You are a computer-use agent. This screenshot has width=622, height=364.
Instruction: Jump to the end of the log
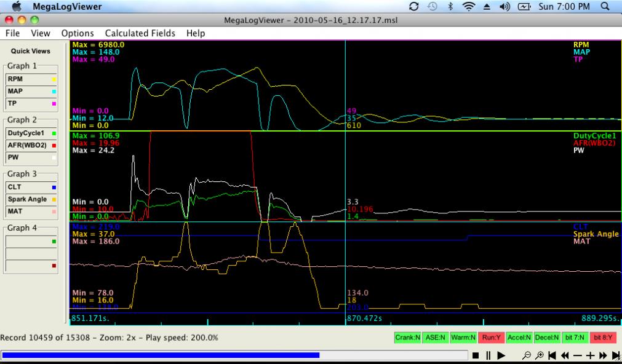pyautogui.click(x=616, y=355)
